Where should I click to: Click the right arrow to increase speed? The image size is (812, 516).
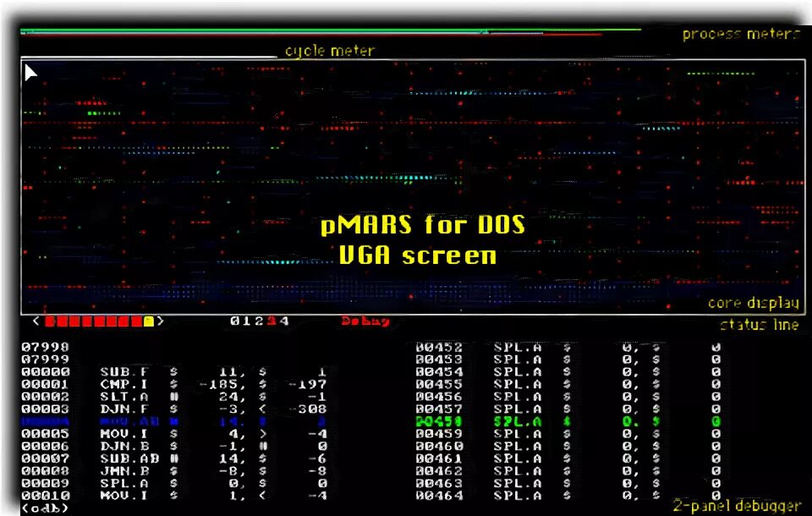(x=161, y=321)
